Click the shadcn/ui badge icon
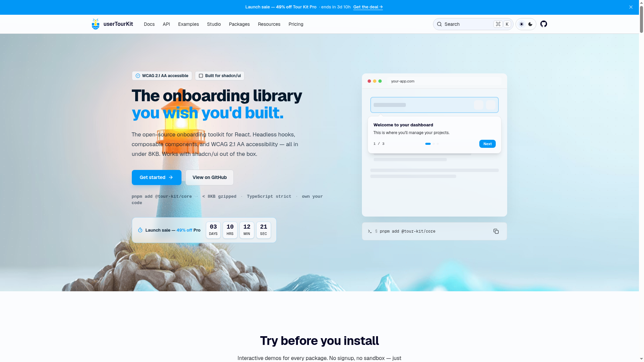Image resolution: width=644 pixels, height=362 pixels. click(201, 76)
